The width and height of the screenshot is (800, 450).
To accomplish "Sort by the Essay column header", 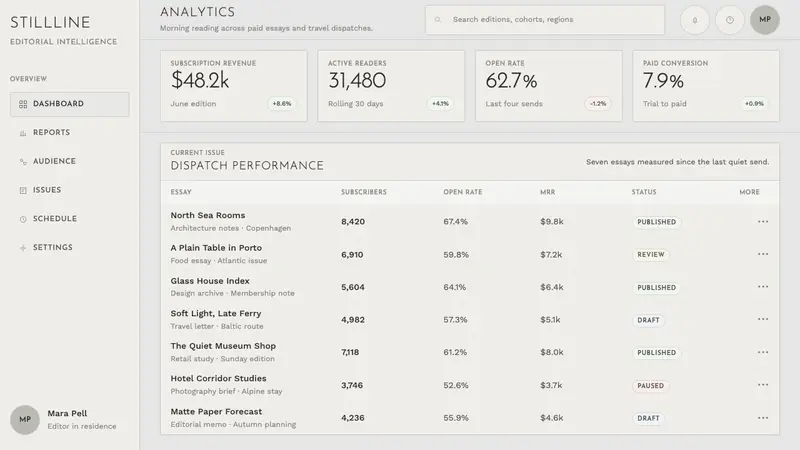I will [181, 192].
